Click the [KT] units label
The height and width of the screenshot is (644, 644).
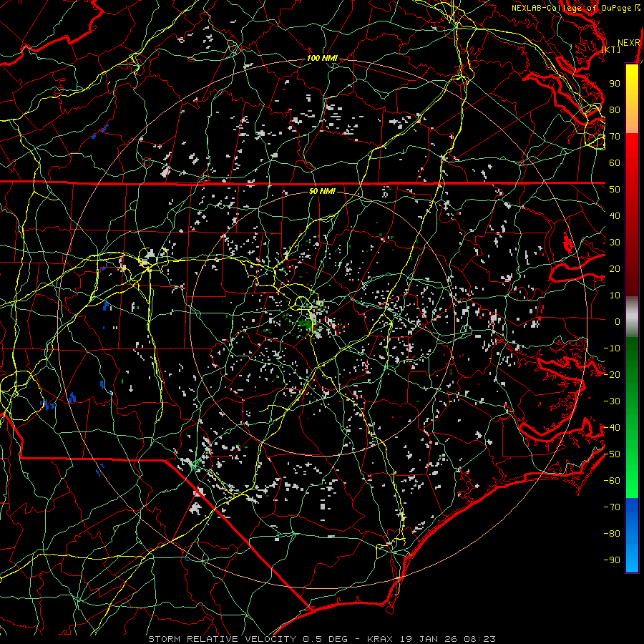coord(611,49)
